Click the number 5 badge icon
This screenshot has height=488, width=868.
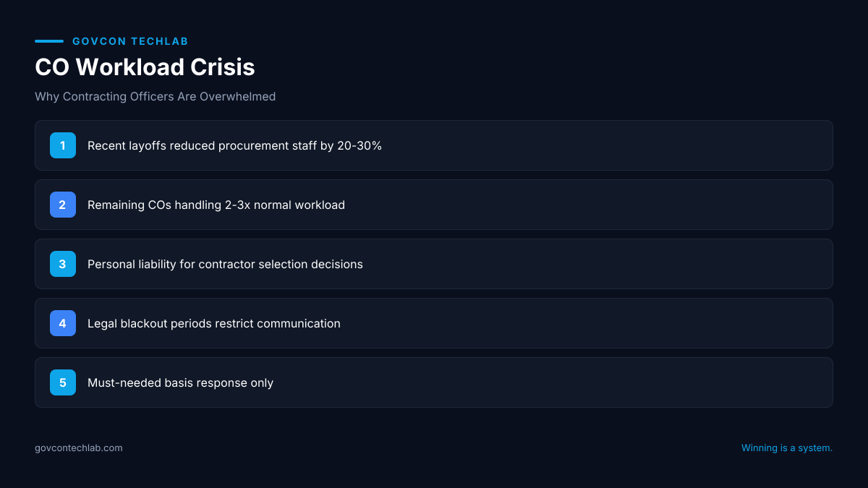click(63, 382)
